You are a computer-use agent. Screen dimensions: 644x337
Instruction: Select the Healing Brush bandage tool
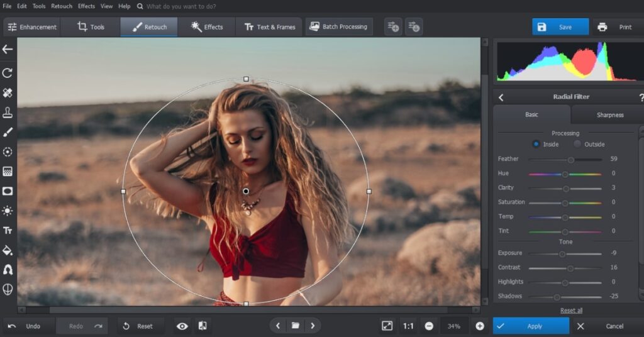tap(8, 93)
